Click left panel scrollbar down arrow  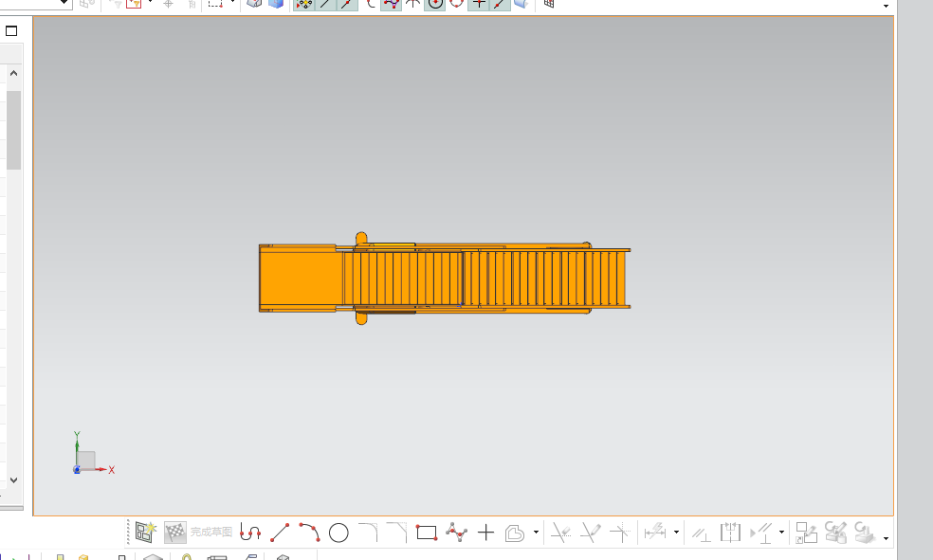click(x=13, y=479)
